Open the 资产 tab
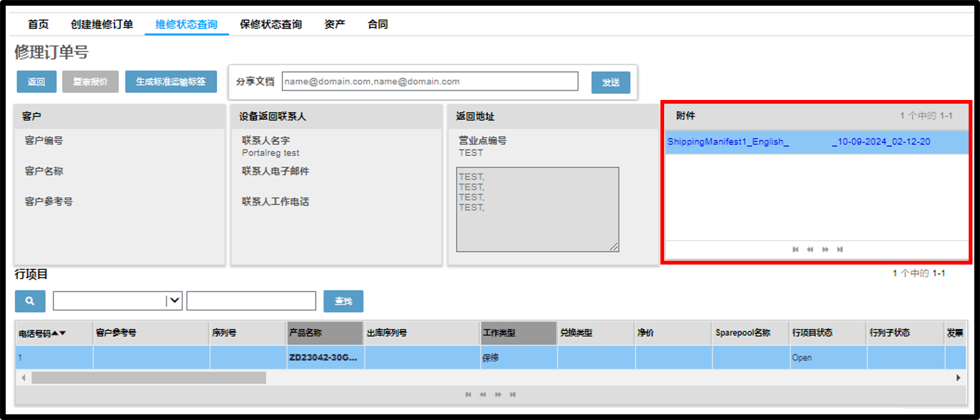 tap(334, 24)
